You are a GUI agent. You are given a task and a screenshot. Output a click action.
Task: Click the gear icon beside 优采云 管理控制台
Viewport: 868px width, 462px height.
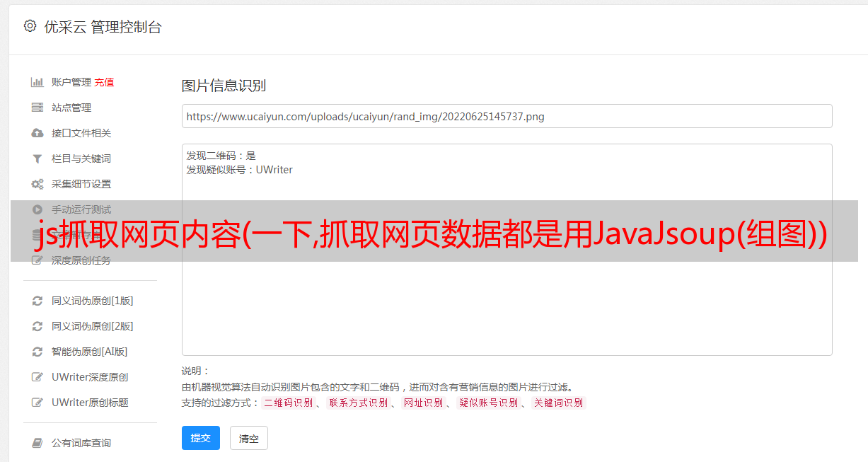(x=30, y=26)
